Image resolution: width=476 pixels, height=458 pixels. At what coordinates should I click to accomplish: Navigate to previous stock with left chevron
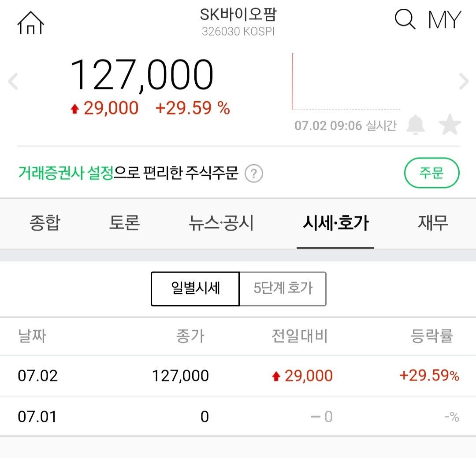13,81
